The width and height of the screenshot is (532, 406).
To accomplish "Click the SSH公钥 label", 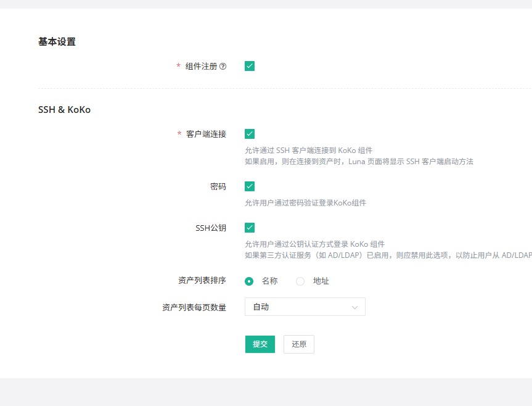I will coord(211,228).
